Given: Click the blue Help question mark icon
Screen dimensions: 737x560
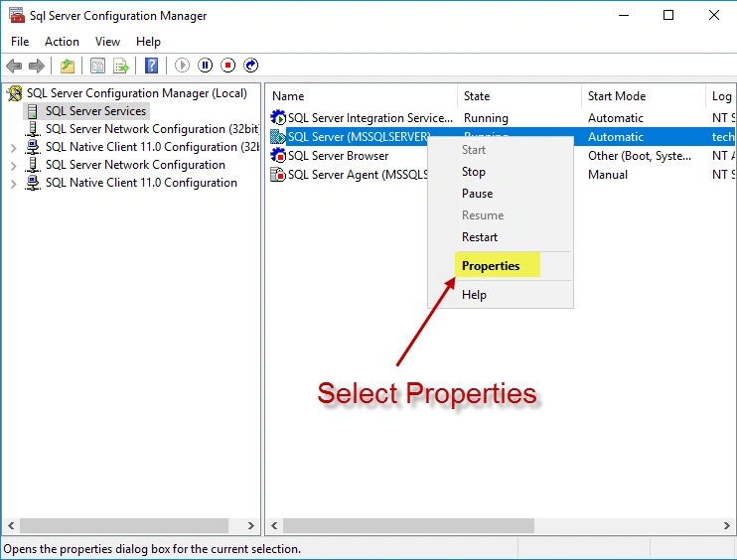Looking at the screenshot, I should click(151, 66).
